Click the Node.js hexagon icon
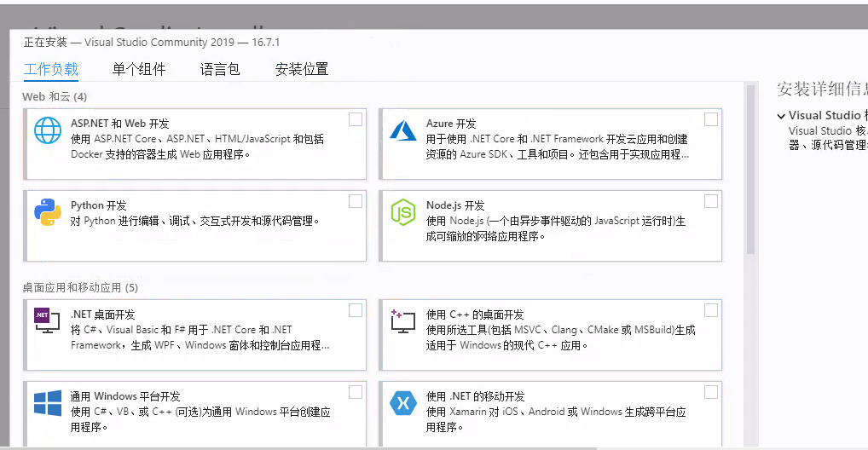 (403, 212)
